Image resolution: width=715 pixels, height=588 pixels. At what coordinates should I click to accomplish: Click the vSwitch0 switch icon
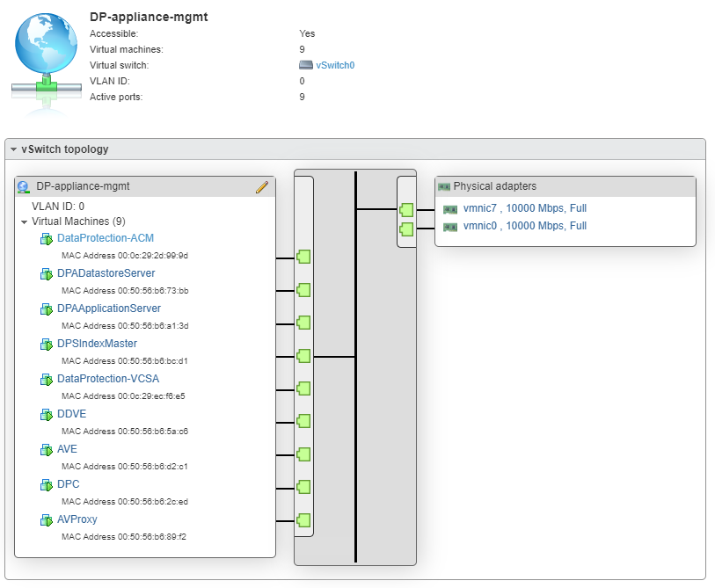click(305, 65)
